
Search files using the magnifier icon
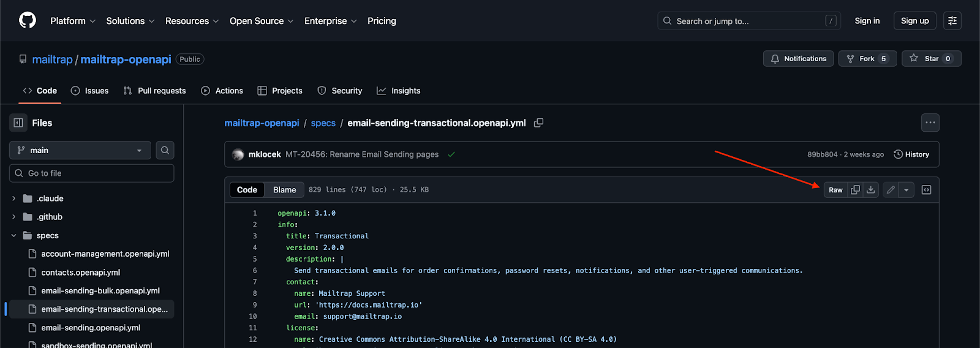pyautogui.click(x=165, y=150)
